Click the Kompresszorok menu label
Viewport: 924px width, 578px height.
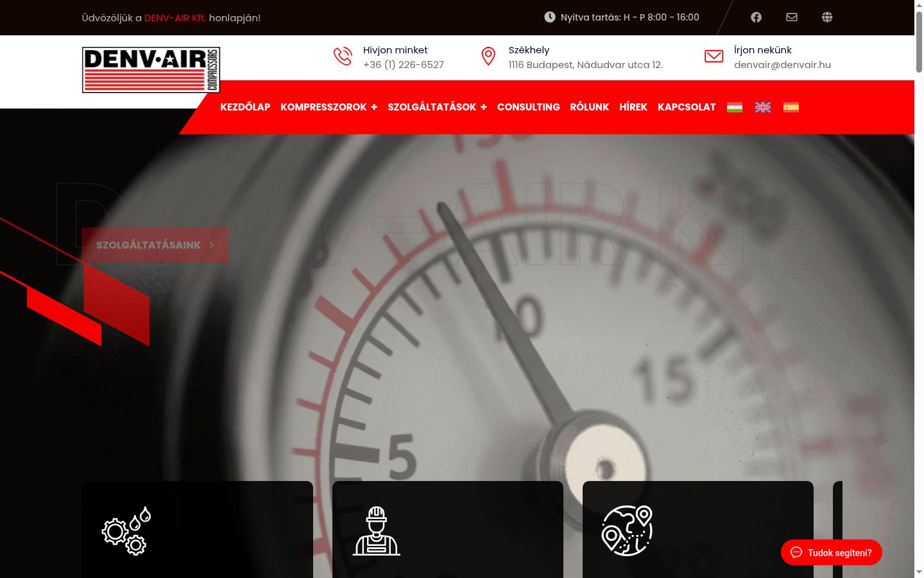(x=323, y=107)
